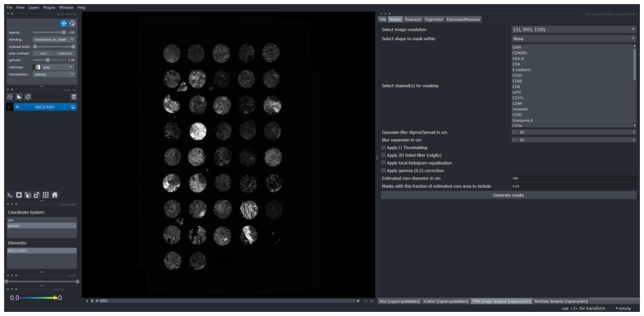Jump to first frame on dimension slider
The image size is (644, 316).
pyautogui.click(x=97, y=301)
